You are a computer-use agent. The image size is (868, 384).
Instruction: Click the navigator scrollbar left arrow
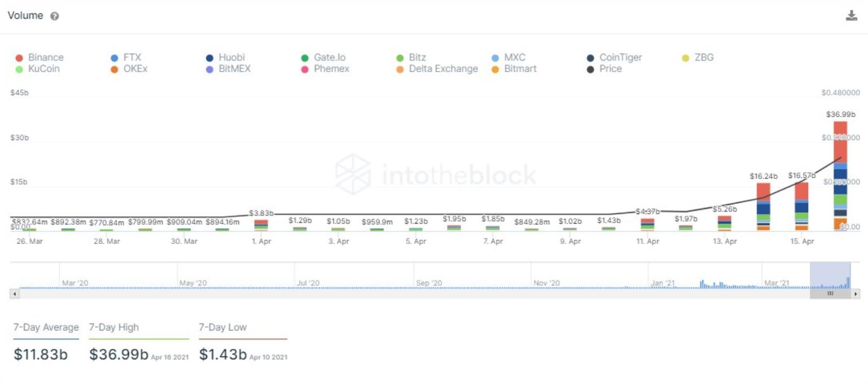pyautogui.click(x=15, y=294)
